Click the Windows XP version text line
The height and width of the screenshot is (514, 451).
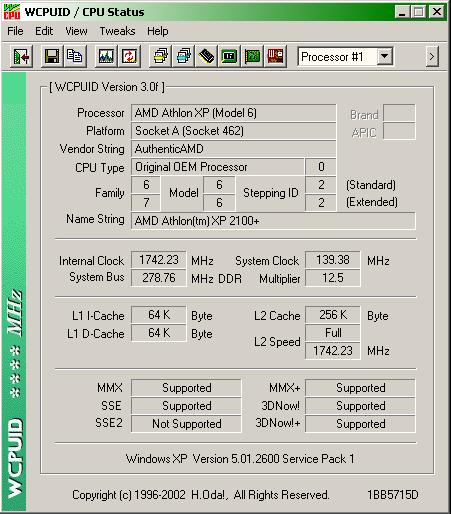240,459
